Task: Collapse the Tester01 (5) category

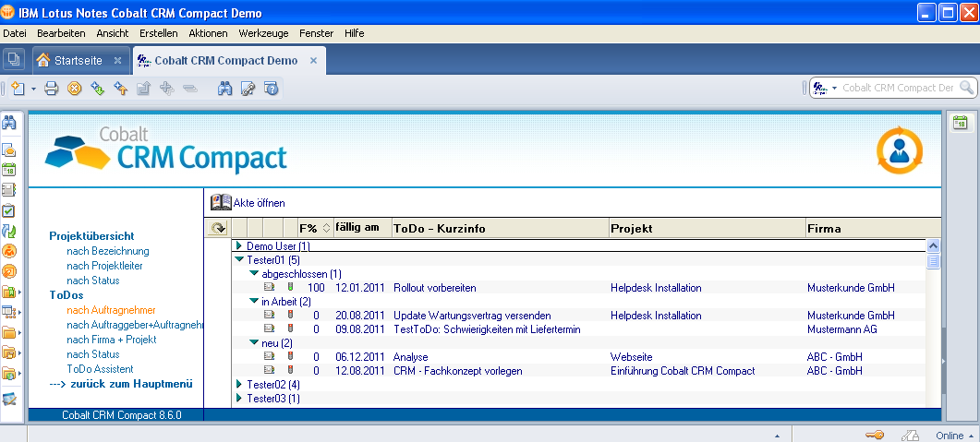Action: pos(238,258)
